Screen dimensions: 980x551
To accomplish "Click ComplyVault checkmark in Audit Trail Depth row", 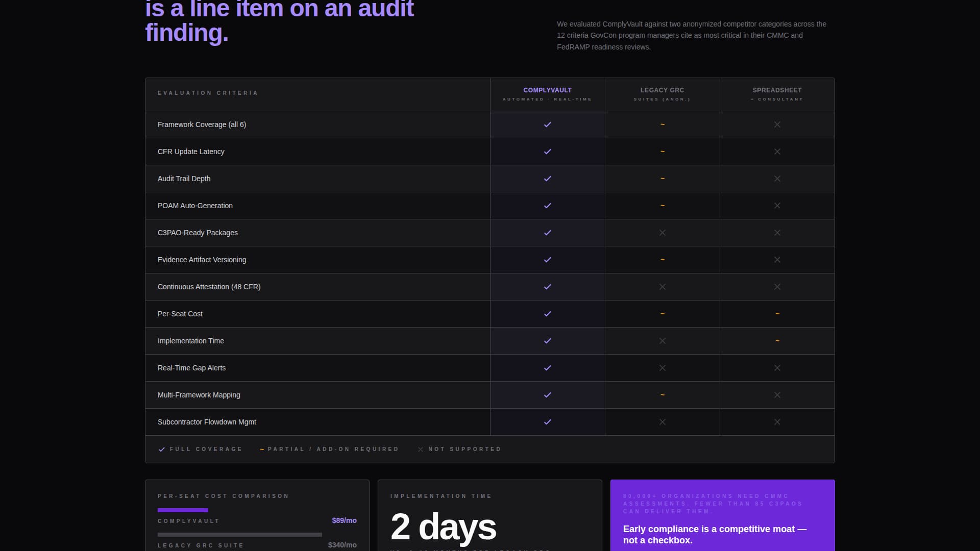I will coord(548,179).
